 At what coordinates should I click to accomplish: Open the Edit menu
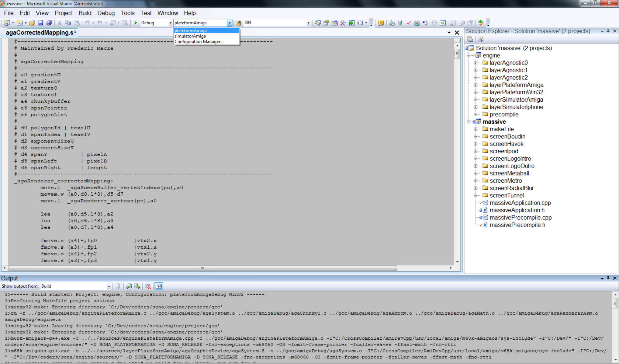click(x=25, y=13)
